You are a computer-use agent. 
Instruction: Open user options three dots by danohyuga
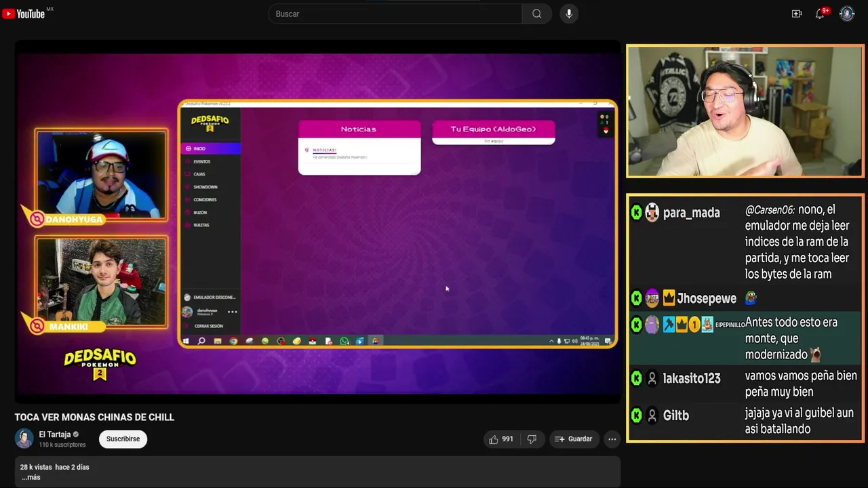tap(232, 312)
